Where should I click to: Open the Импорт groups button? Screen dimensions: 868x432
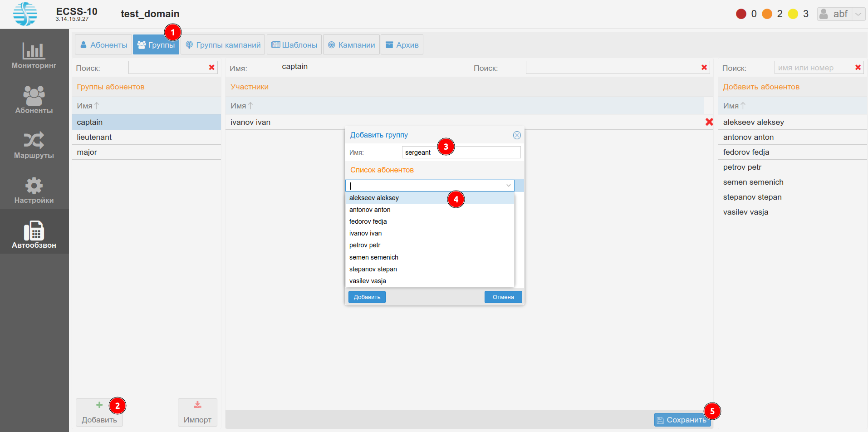pyautogui.click(x=197, y=412)
